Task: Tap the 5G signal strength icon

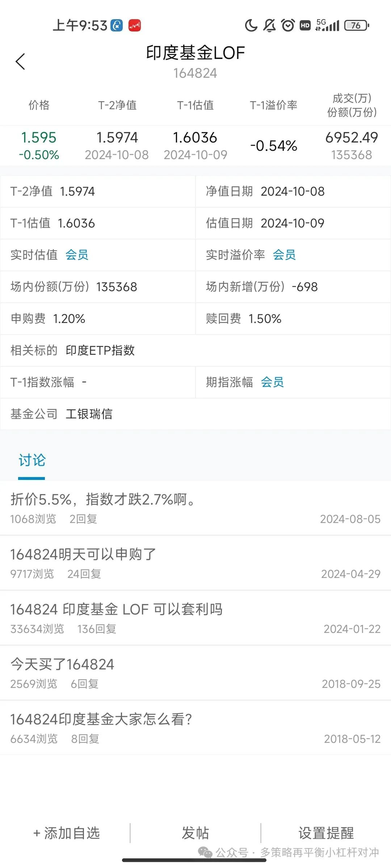Action: tap(327, 25)
